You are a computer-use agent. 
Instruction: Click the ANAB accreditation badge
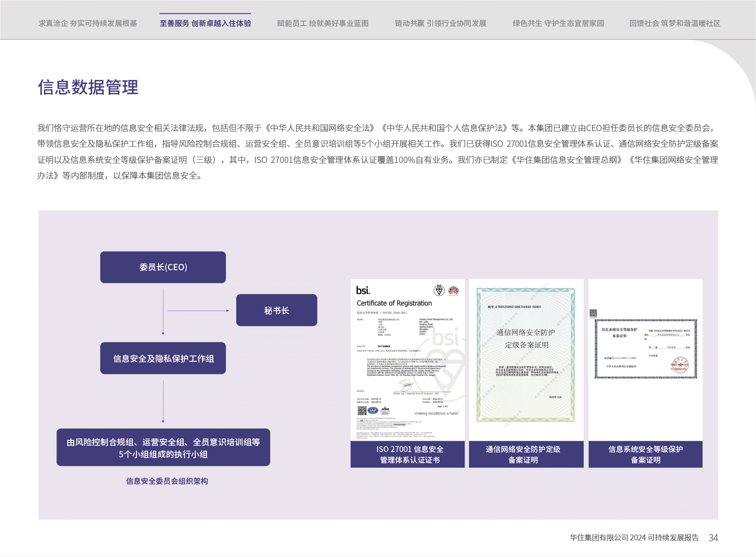pyautogui.click(x=385, y=410)
